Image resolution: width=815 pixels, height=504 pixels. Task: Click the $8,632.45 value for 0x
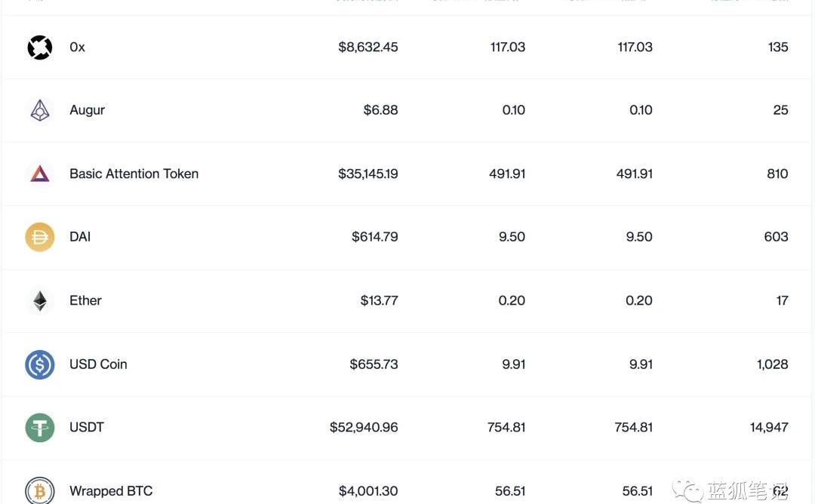(368, 47)
